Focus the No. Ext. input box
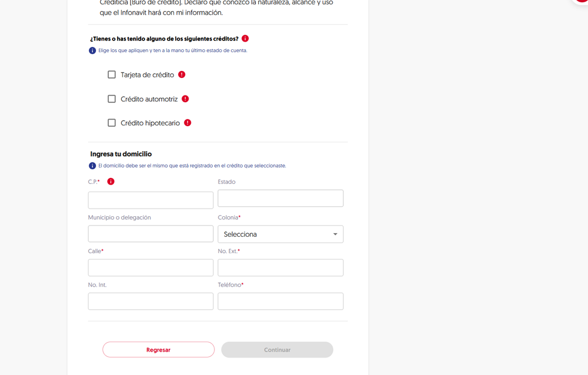This screenshot has height=375, width=588. [281, 268]
